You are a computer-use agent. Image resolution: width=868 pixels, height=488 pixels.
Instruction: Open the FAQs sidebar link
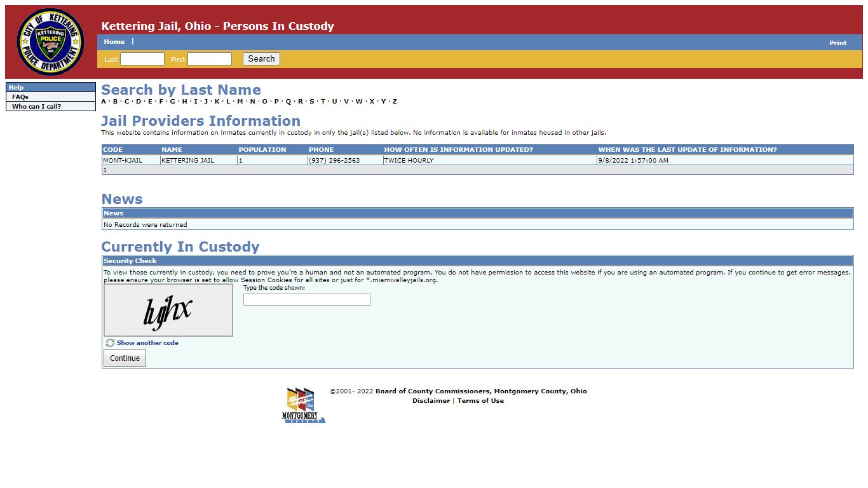[20, 97]
